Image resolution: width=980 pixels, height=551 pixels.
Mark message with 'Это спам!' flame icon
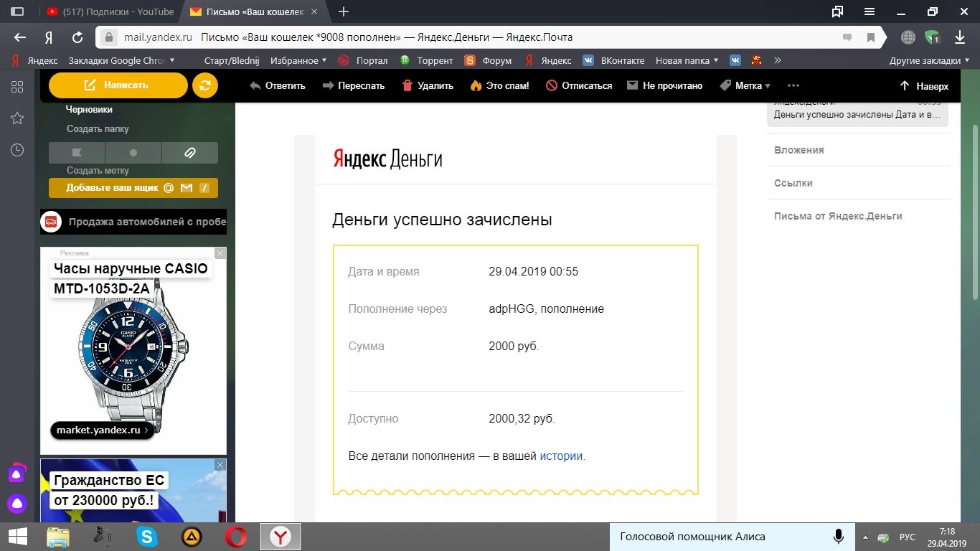pos(476,85)
